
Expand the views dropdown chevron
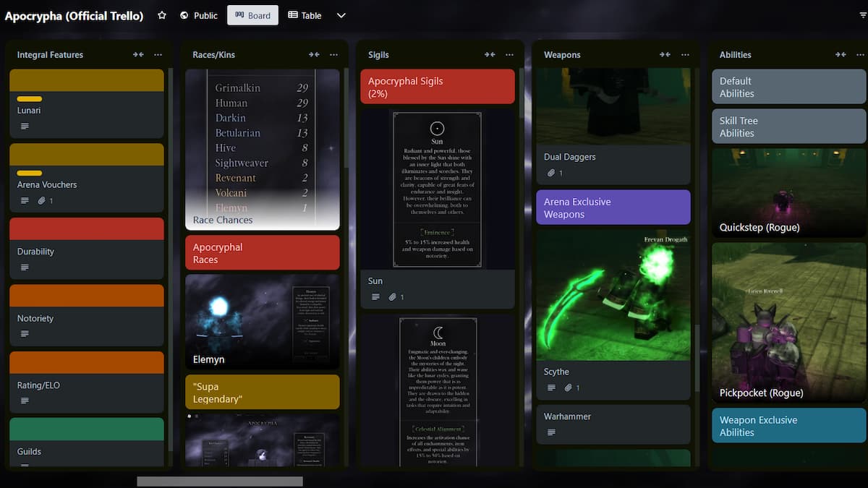click(x=341, y=15)
